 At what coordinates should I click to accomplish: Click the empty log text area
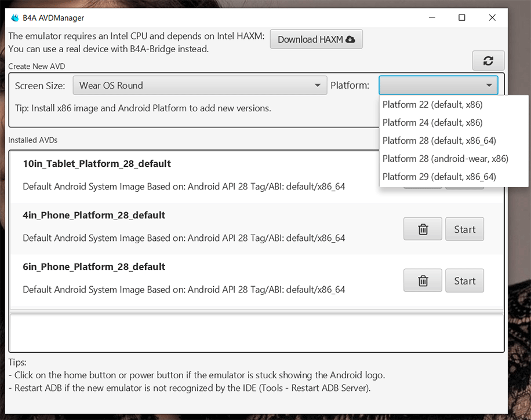pos(256,333)
